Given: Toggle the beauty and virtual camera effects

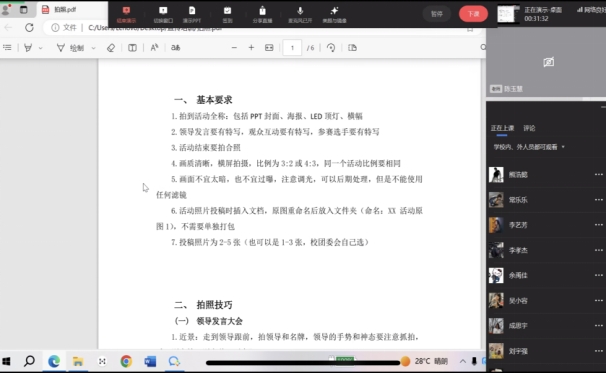Looking at the screenshot, I should (334, 14).
